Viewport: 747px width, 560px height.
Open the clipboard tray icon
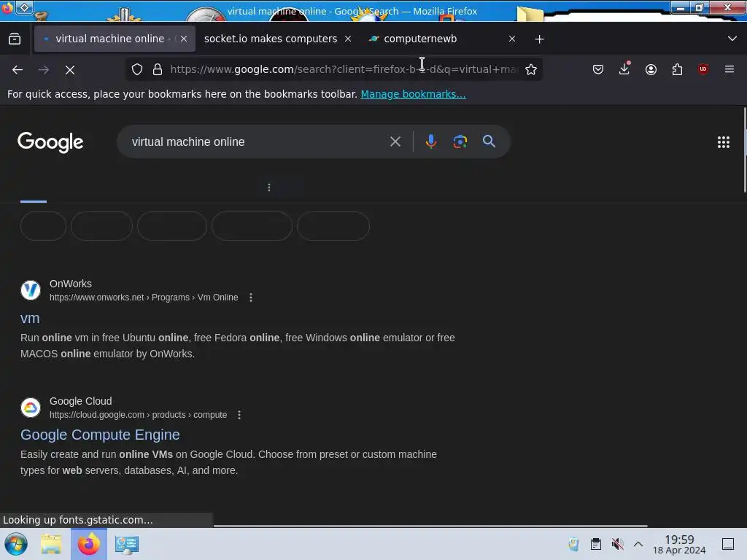pos(595,544)
